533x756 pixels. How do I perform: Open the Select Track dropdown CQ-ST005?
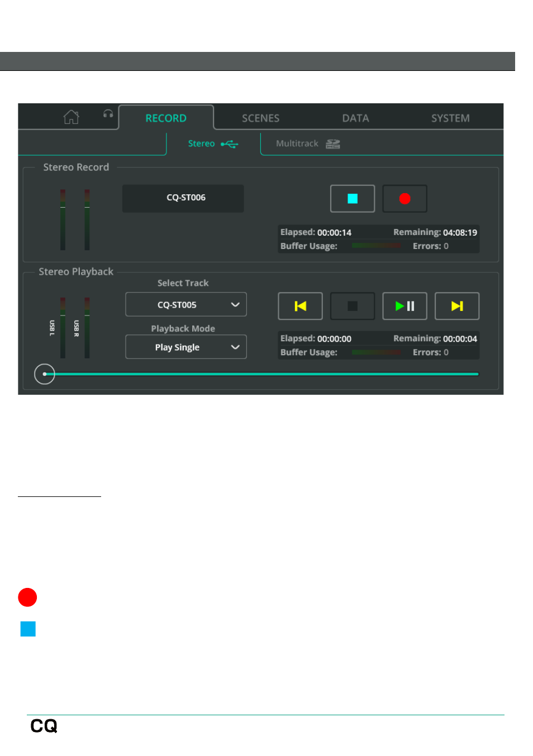point(185,305)
